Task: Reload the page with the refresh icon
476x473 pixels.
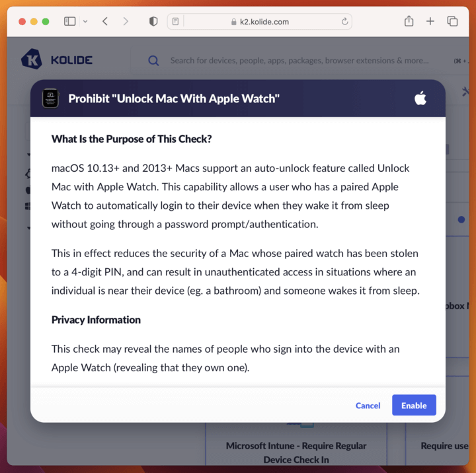Action: [344, 22]
